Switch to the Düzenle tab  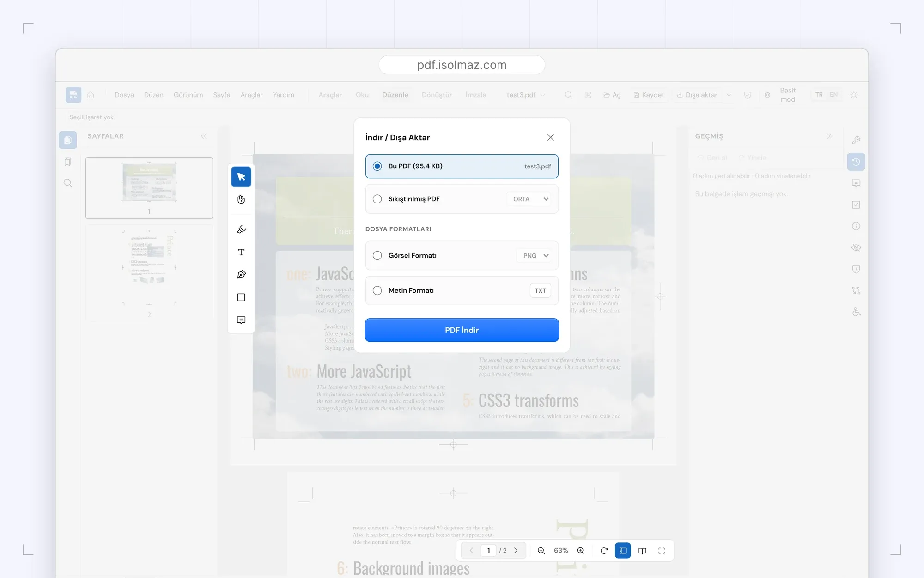point(395,95)
